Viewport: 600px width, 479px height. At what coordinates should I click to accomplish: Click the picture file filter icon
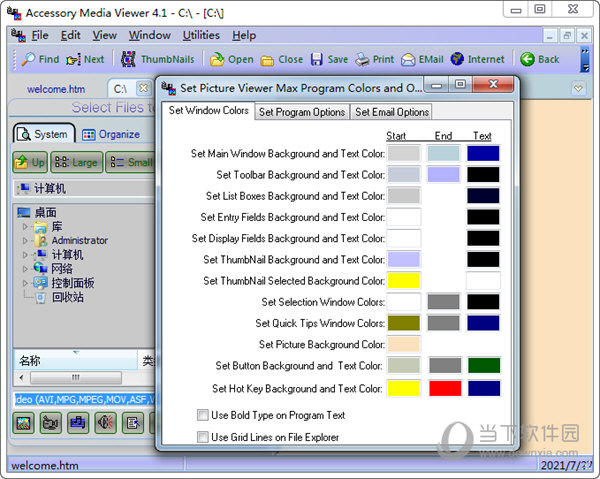click(x=23, y=423)
